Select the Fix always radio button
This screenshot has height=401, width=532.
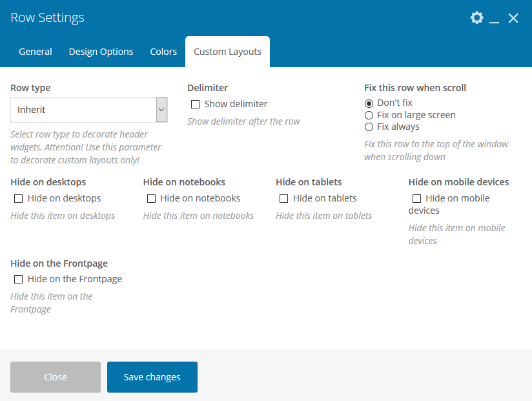point(369,127)
